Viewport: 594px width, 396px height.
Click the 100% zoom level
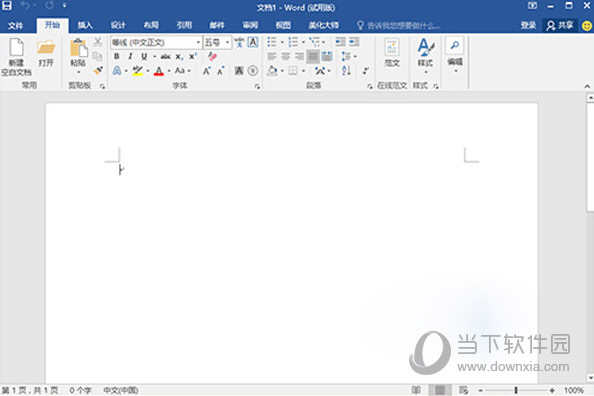click(x=574, y=390)
